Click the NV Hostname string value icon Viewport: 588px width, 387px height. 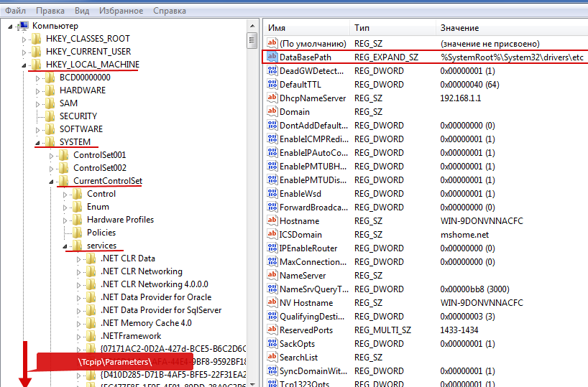(272, 302)
